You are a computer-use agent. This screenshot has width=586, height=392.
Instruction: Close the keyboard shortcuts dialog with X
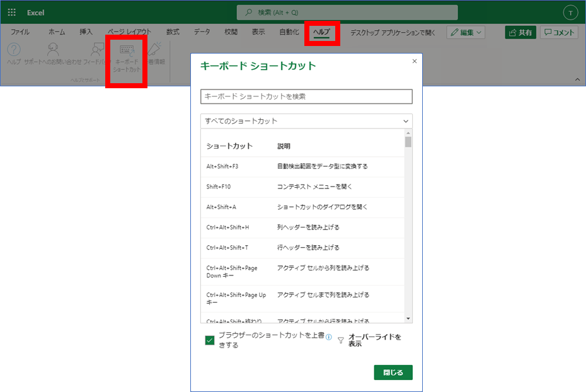pos(415,61)
